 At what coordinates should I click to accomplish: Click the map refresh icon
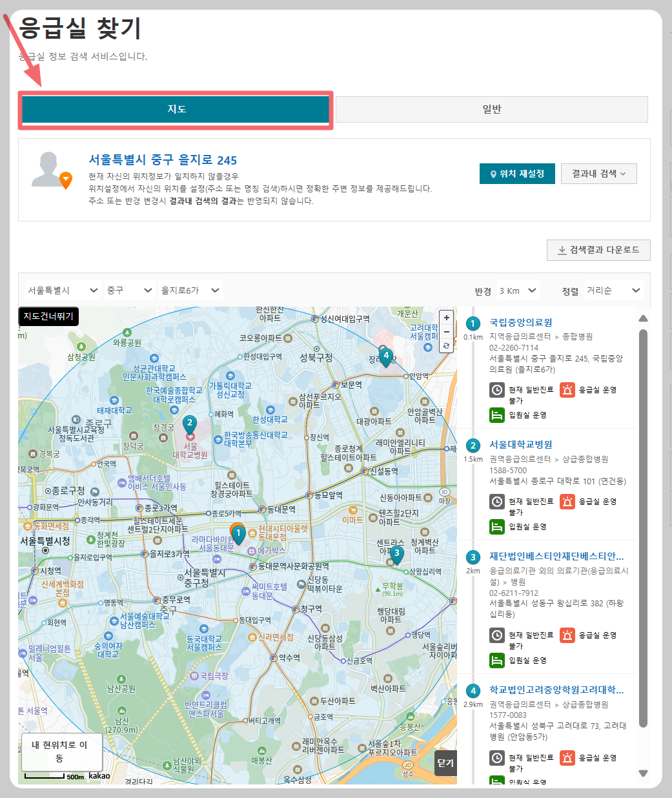pyautogui.click(x=446, y=346)
